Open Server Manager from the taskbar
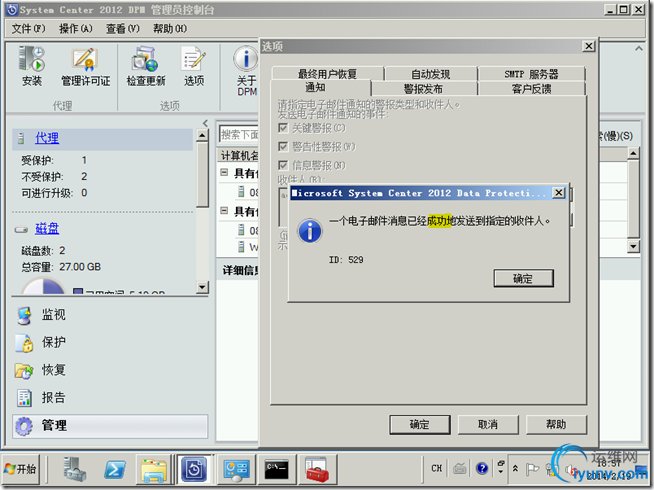The image size is (654, 490). pyautogui.click(x=75, y=469)
